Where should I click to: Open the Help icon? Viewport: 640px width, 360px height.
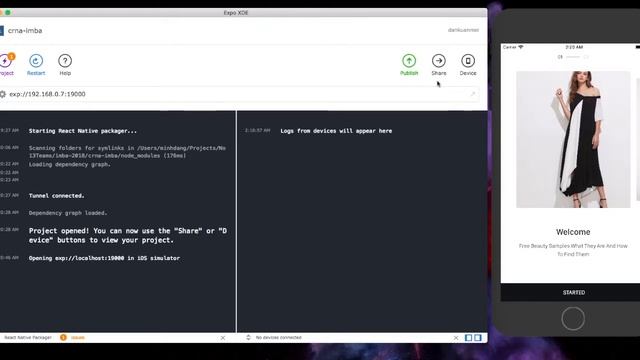(x=65, y=61)
